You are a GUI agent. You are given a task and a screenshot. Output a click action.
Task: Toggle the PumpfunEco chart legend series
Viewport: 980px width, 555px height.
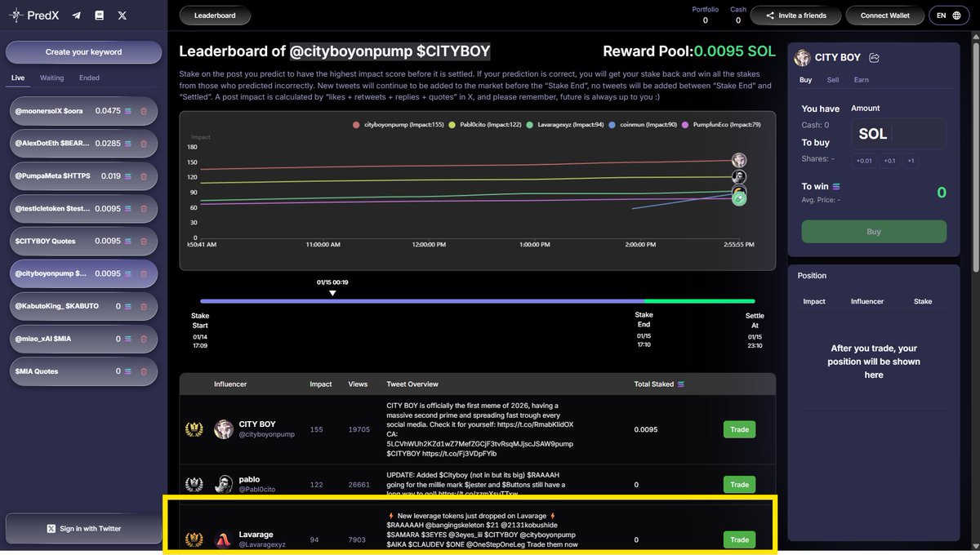click(x=721, y=125)
